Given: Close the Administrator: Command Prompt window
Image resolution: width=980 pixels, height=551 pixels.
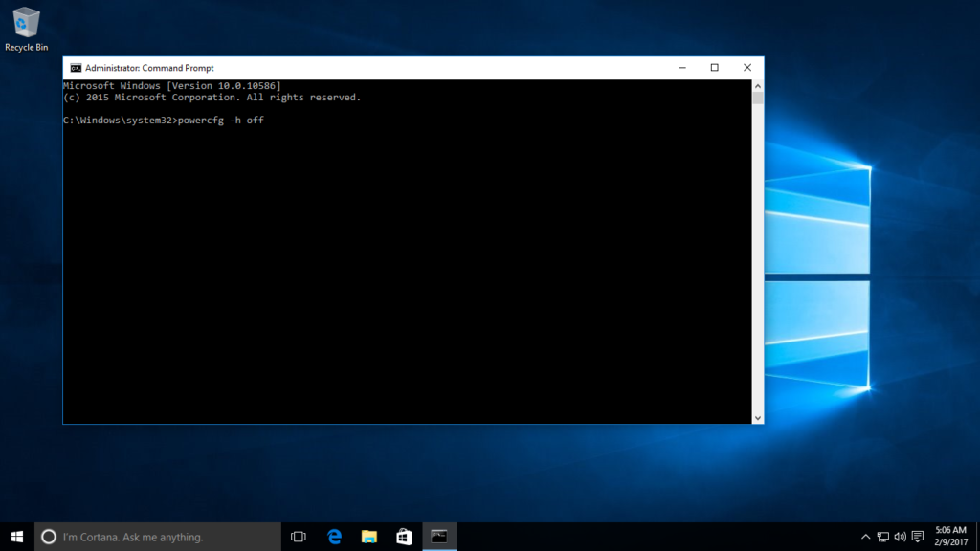Looking at the screenshot, I should coord(746,68).
